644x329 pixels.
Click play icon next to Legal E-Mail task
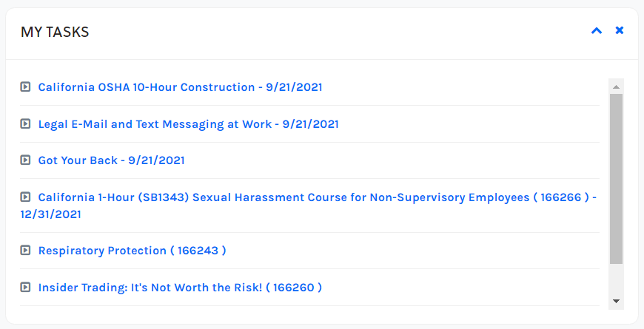25,124
